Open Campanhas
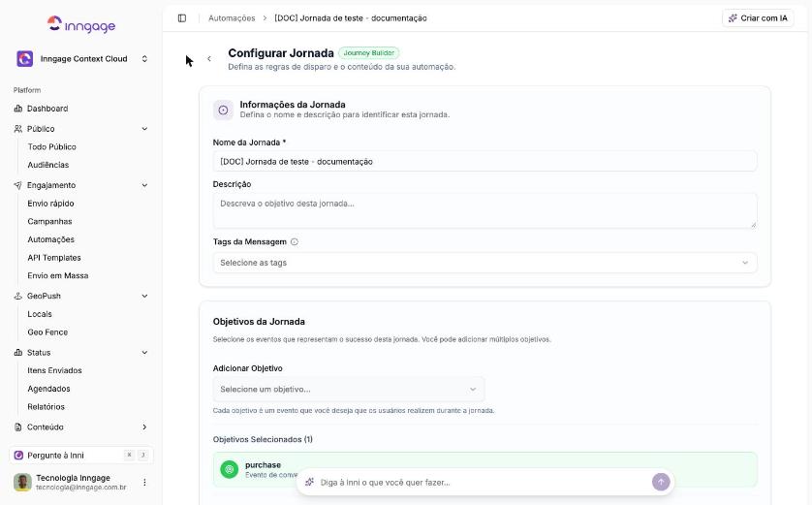Image resolution: width=812 pixels, height=505 pixels. click(x=49, y=221)
